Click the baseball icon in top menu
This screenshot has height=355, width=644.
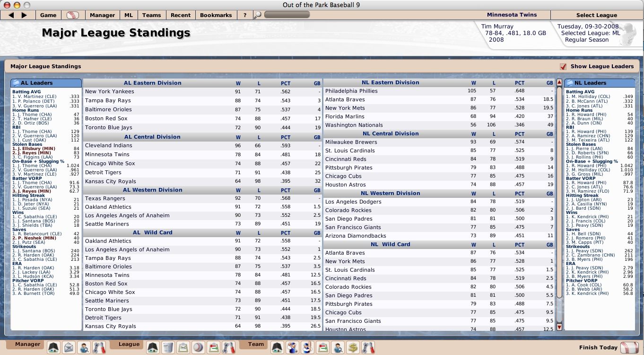(x=73, y=15)
